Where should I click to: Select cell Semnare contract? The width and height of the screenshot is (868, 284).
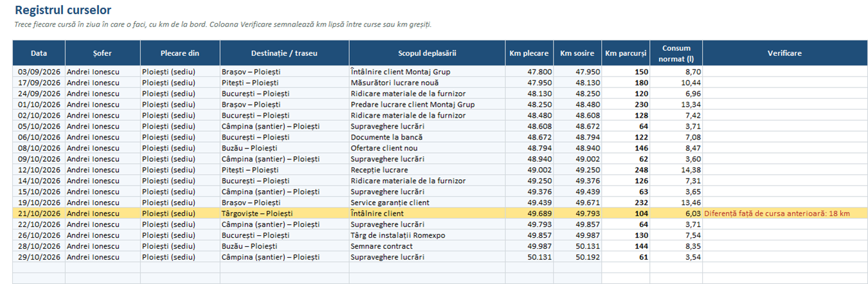pyautogui.click(x=427, y=246)
